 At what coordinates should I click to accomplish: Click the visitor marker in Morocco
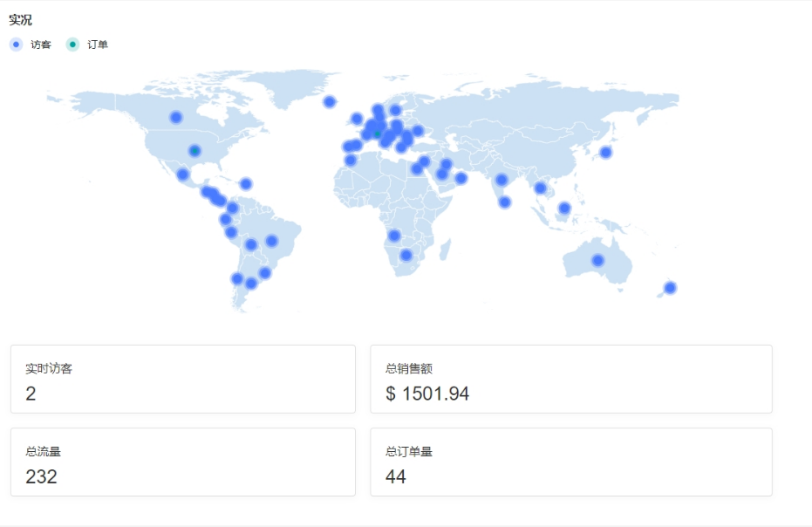point(351,161)
